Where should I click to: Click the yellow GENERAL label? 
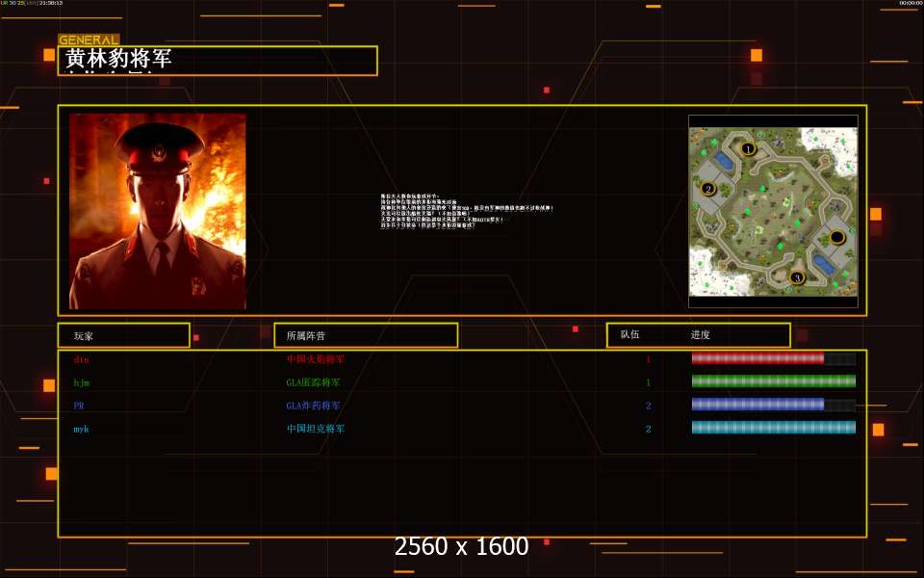(x=89, y=39)
